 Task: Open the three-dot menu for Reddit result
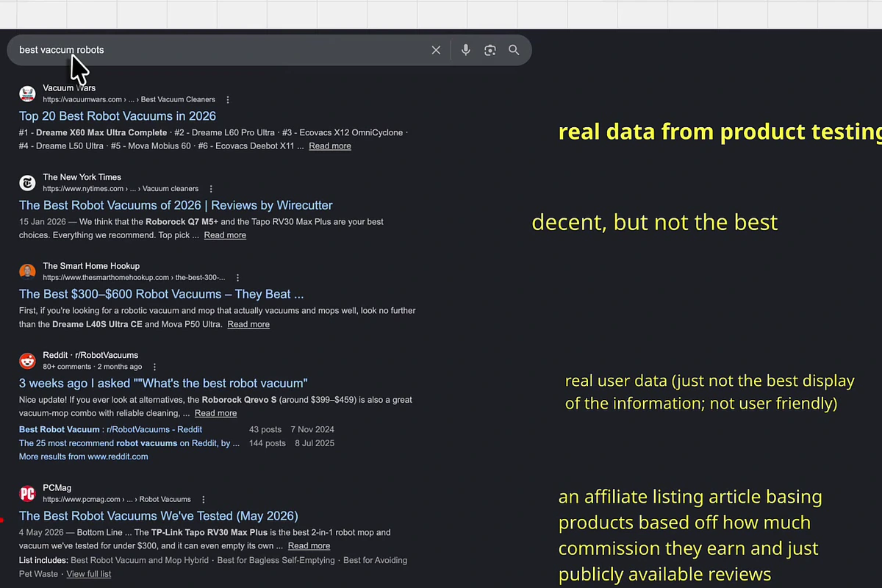point(154,367)
